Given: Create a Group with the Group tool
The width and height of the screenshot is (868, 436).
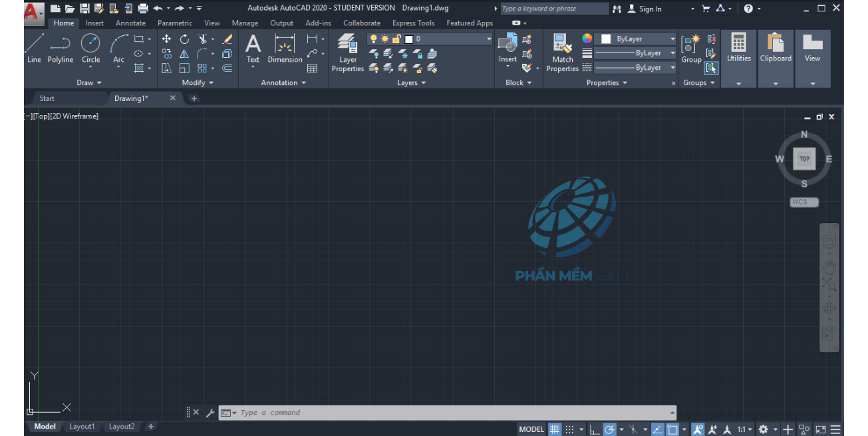Looking at the screenshot, I should point(691,49).
